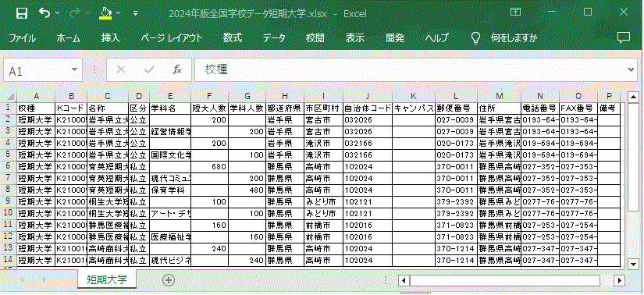
Task: Open the ヘルプ ribbon tab
Action: (436, 38)
